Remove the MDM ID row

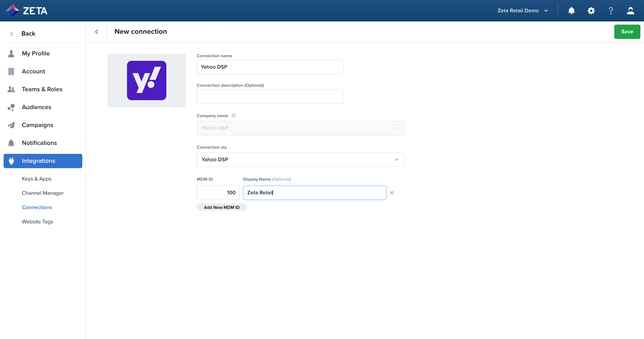[392, 193]
